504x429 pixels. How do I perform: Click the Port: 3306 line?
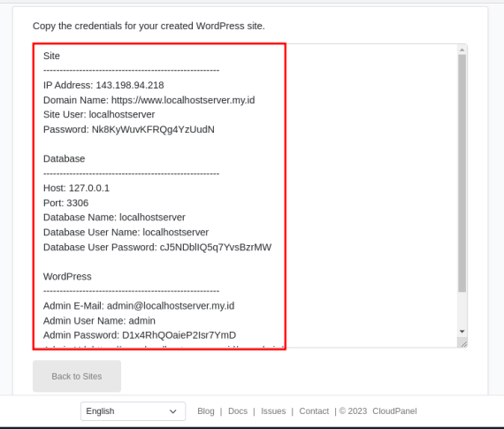pos(66,203)
